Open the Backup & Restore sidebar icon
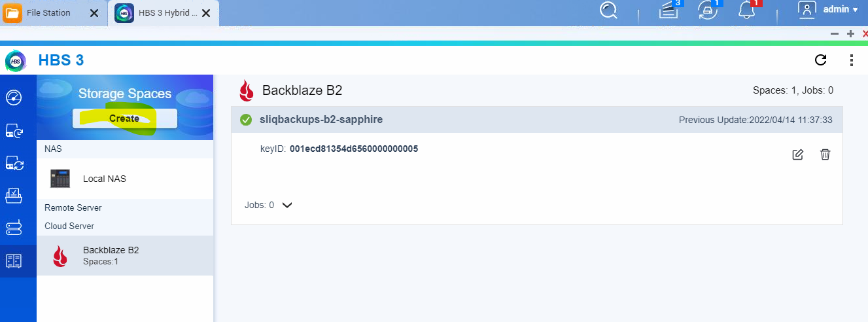This screenshot has width=868, height=322. click(14, 130)
